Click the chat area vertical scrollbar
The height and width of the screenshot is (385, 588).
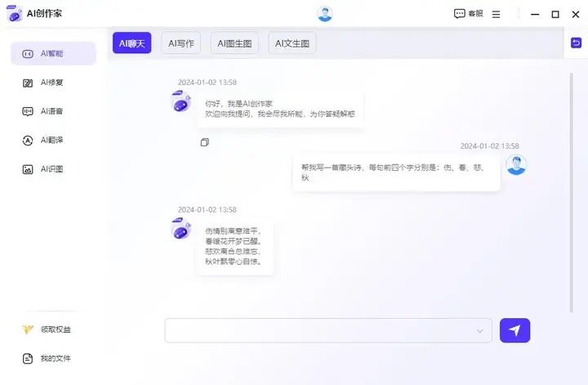pyautogui.click(x=571, y=188)
